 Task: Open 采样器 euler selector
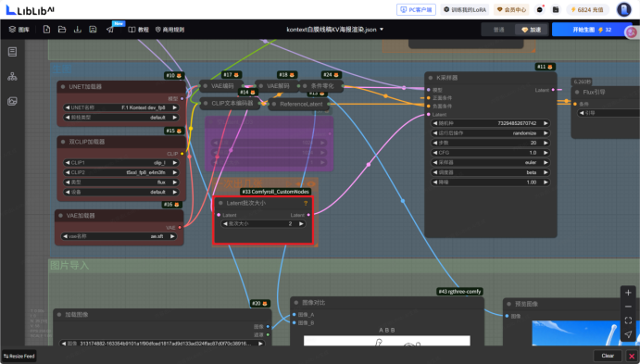[490, 162]
